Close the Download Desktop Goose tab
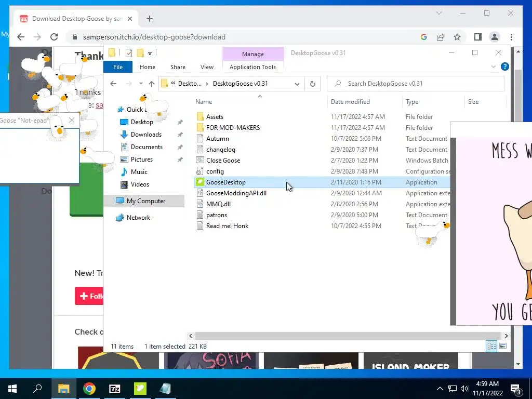 click(129, 19)
